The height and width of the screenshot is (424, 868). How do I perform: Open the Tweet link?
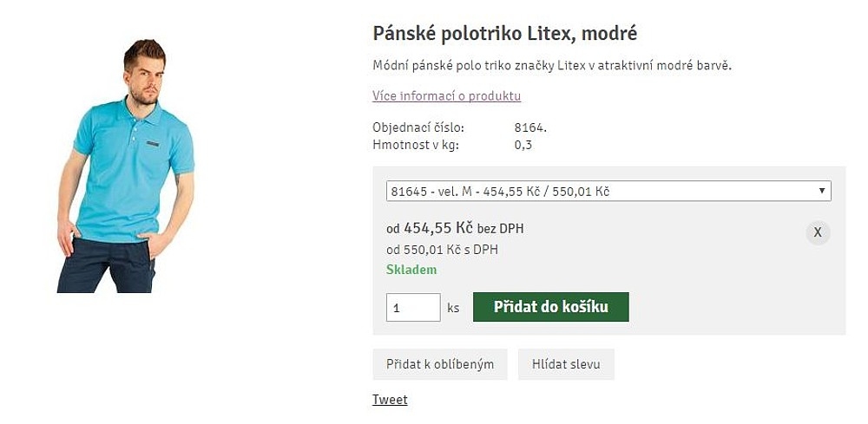coord(390,400)
